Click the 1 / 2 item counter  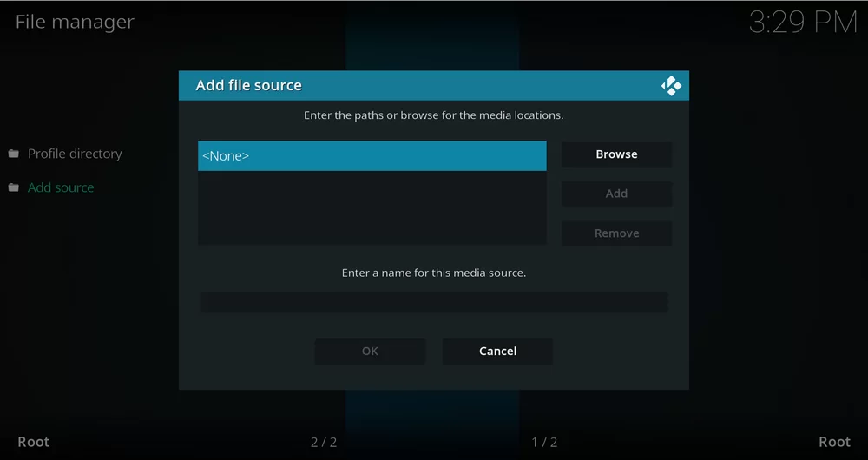click(x=544, y=443)
